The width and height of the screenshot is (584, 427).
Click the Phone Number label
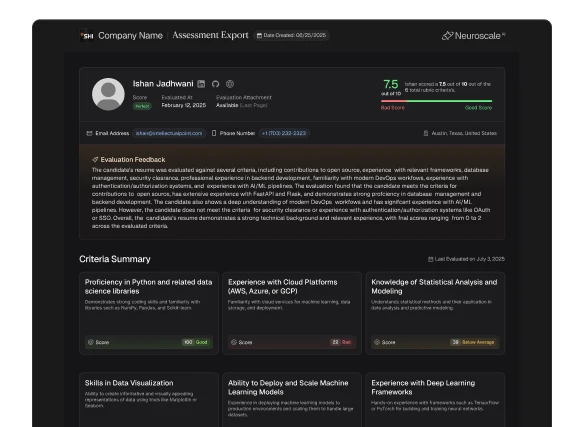click(237, 133)
